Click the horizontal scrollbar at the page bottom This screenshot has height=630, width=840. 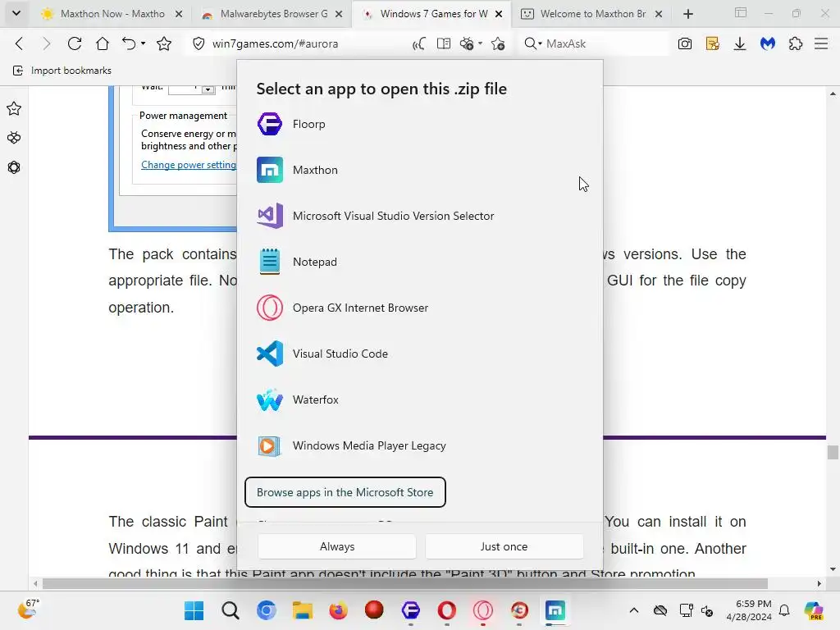point(405,583)
